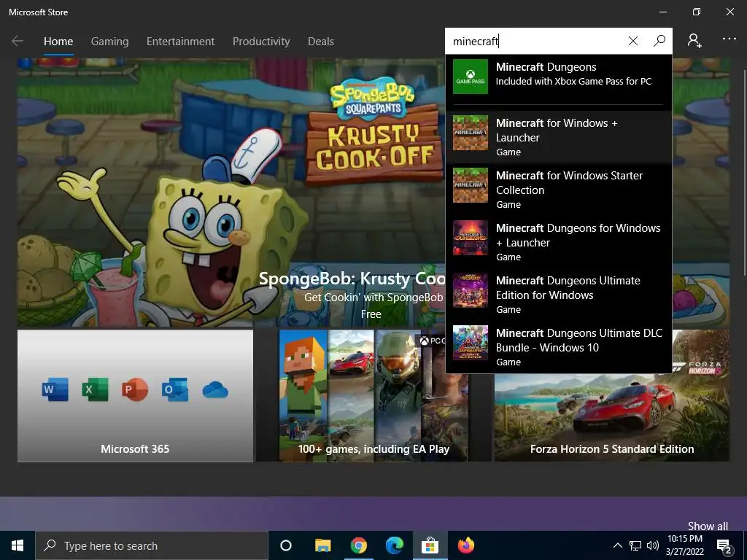Open the three-dots See more menu
Viewport: 747px width, 560px height.
pos(729,39)
